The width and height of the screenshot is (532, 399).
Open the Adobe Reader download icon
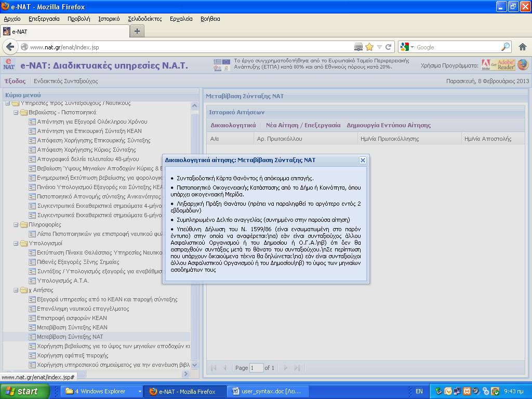[498, 65]
